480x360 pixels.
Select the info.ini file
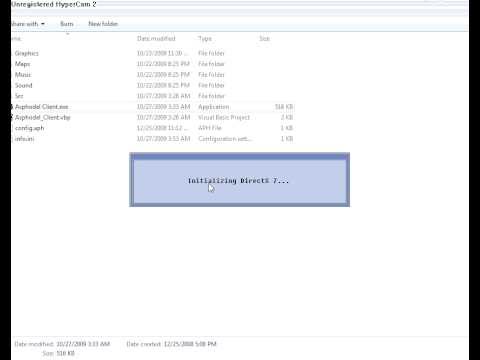pos(24,139)
